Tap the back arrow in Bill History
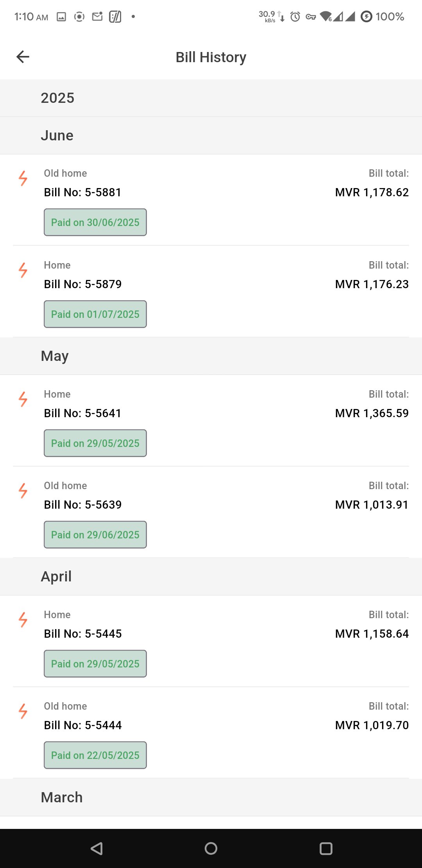Viewport: 422px width, 868px height. [23, 57]
